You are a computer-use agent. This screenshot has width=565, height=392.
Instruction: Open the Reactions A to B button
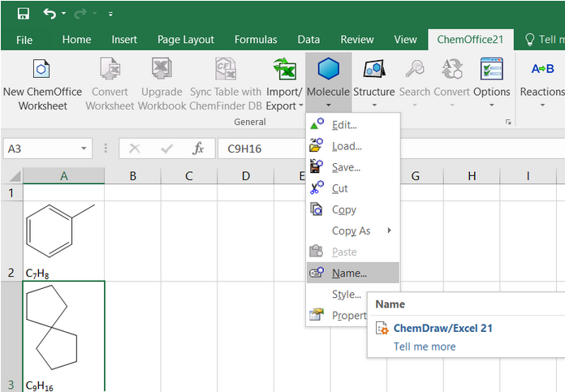pos(542,83)
